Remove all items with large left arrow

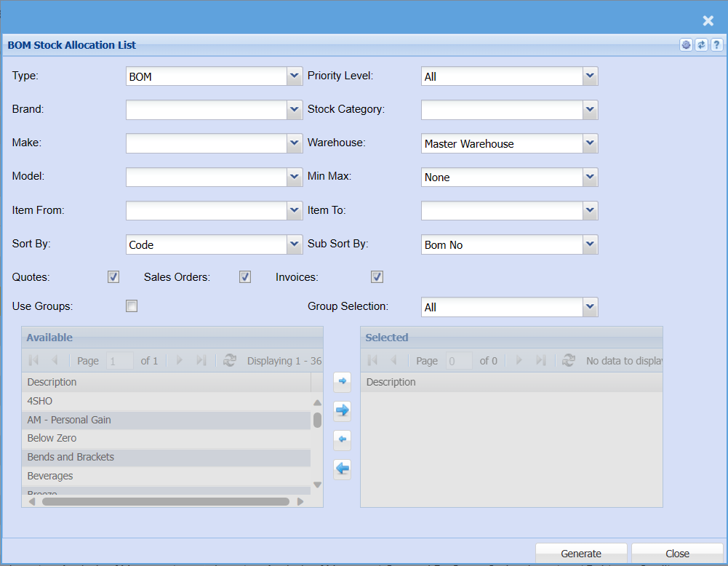(342, 469)
